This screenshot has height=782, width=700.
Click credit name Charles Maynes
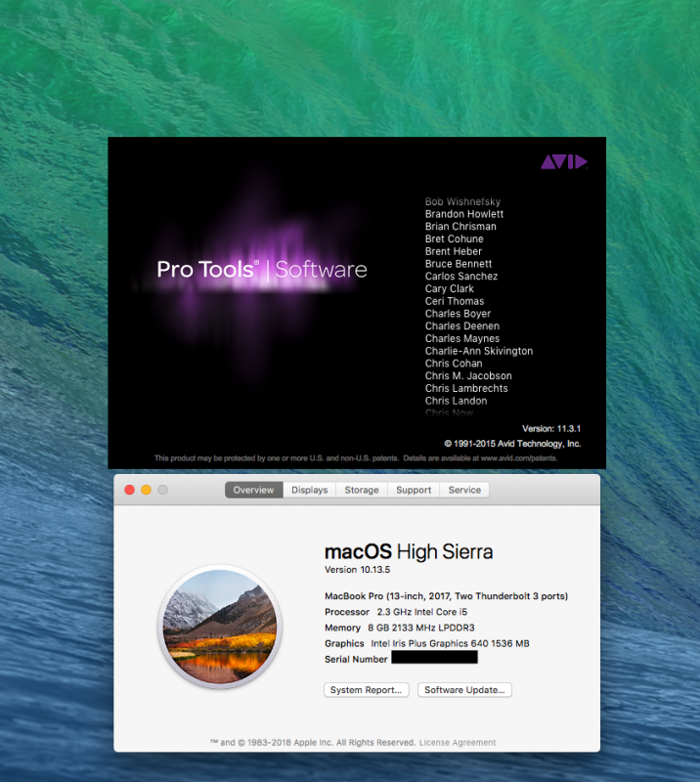click(x=462, y=338)
